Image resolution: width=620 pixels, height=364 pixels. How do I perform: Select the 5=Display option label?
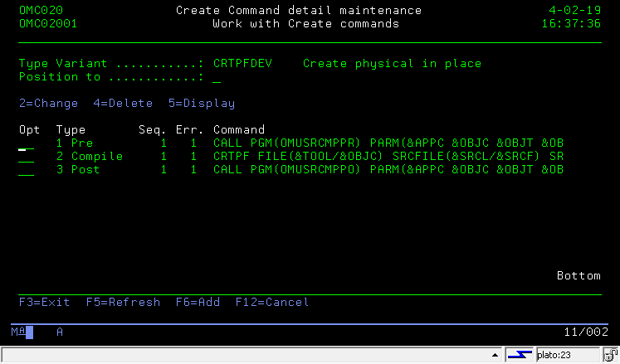click(202, 104)
